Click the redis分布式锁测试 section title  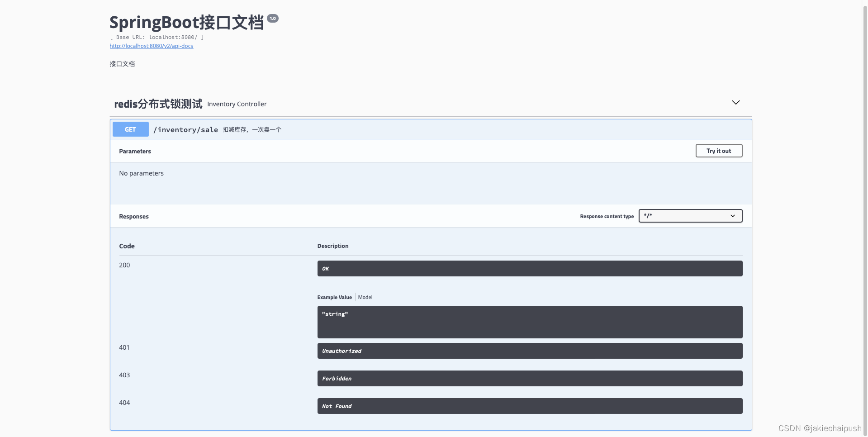point(158,104)
